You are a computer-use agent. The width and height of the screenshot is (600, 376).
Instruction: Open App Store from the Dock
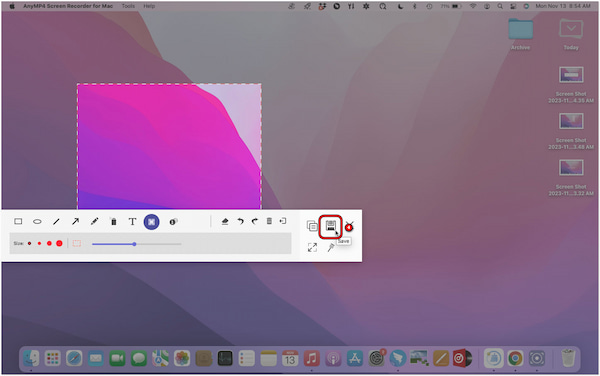click(355, 358)
